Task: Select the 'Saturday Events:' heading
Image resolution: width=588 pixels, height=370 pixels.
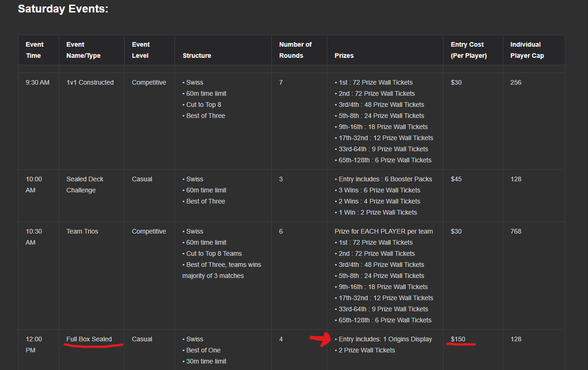Action: tap(63, 9)
